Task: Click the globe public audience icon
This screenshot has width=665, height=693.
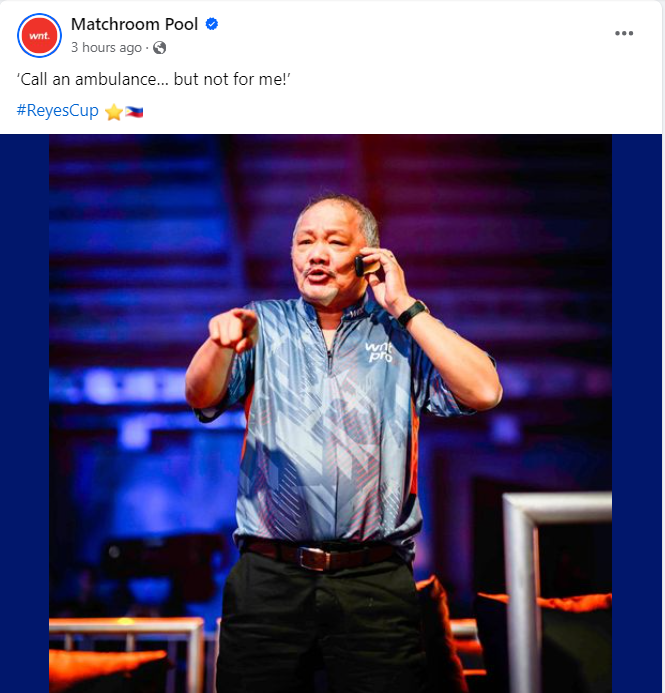Action: [x=160, y=47]
